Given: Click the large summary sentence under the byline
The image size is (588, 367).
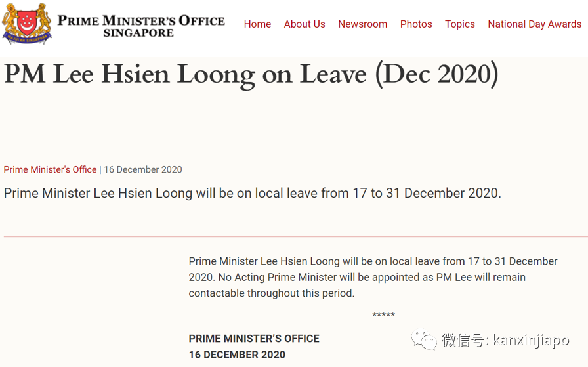Looking at the screenshot, I should point(252,194).
